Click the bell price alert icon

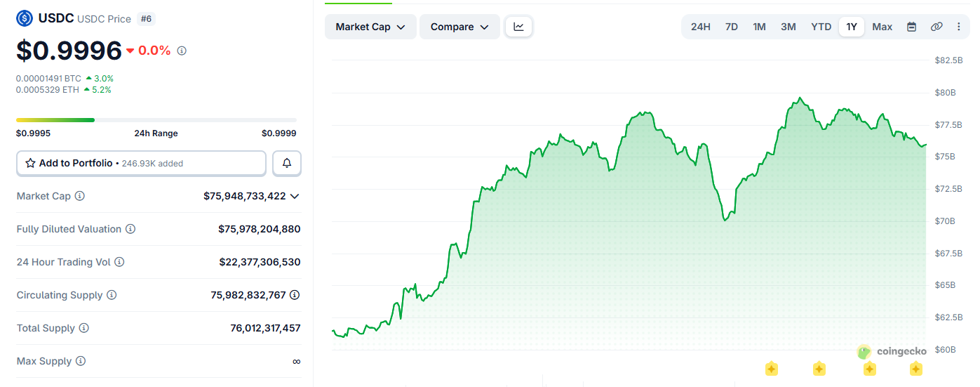(287, 163)
